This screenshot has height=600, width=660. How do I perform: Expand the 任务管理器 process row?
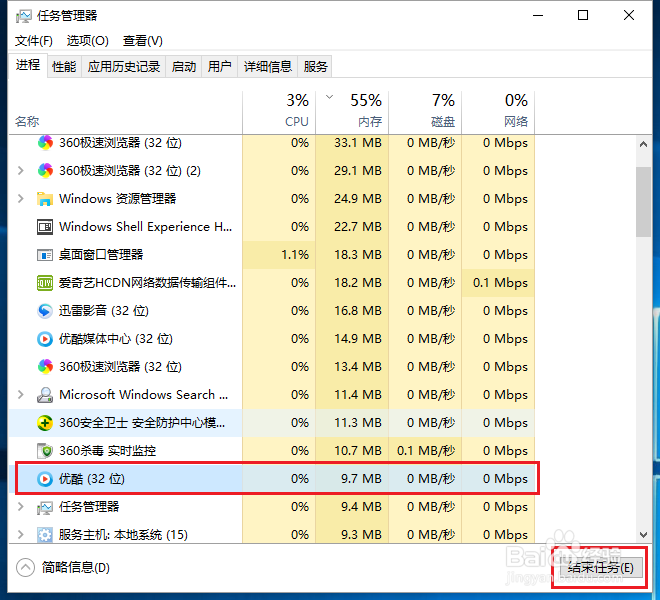pyautogui.click(x=20, y=507)
